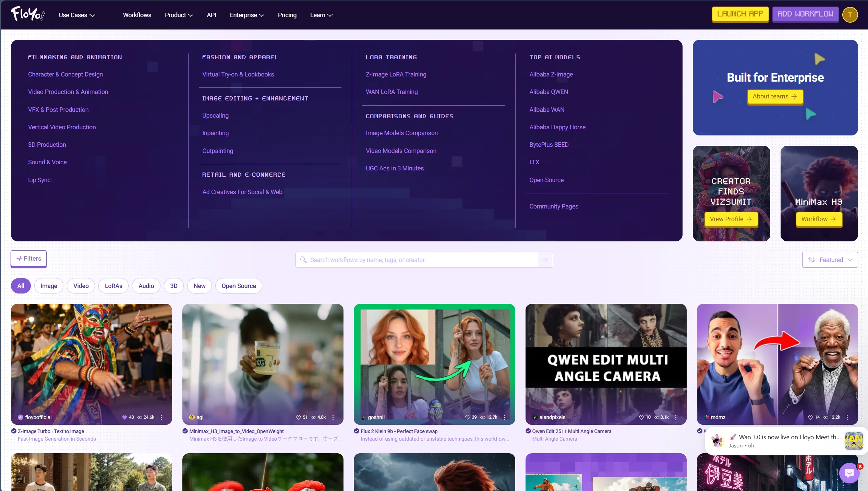Open the Featured sort dropdown
Screen dimensions: 868x491
click(830, 260)
